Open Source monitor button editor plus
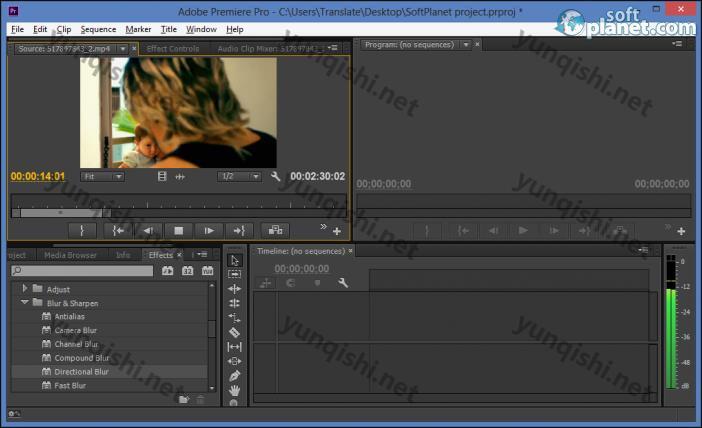This screenshot has width=702, height=428. (x=337, y=231)
